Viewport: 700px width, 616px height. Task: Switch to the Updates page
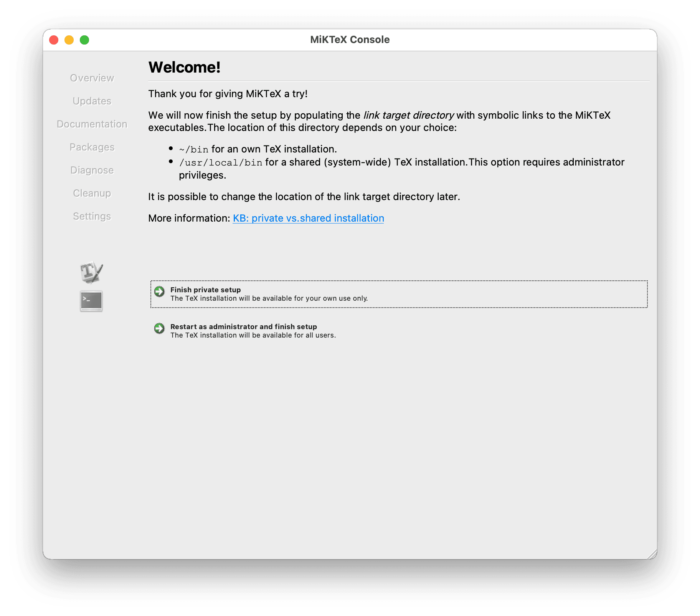point(92,101)
